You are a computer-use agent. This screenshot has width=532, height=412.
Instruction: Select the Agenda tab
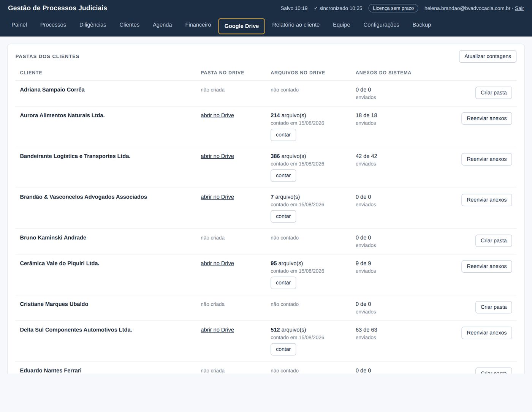(162, 25)
